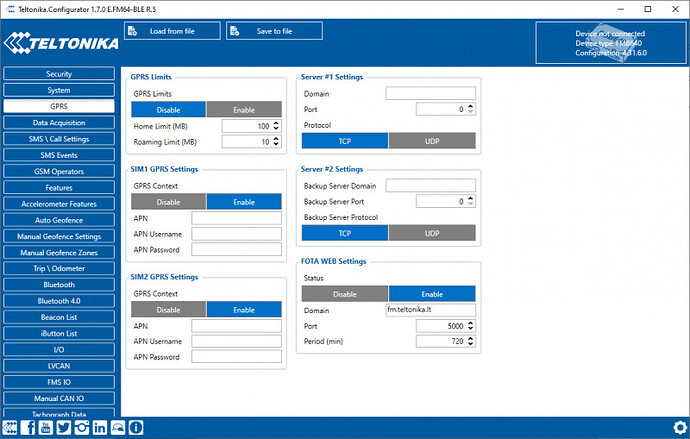Click Server #1 Domain field
This screenshot has height=439, width=690.
[x=431, y=93]
